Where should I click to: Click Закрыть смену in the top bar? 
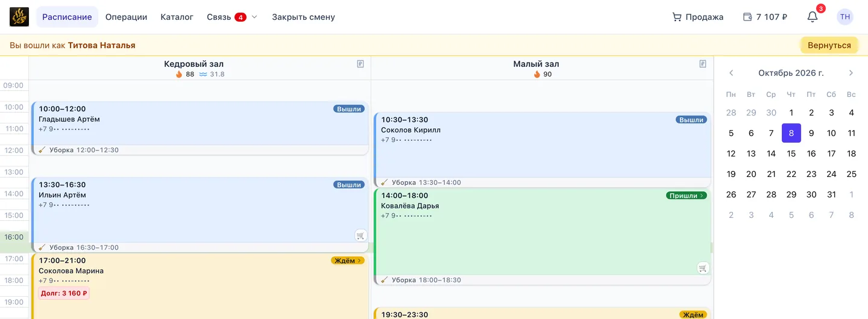click(x=303, y=17)
